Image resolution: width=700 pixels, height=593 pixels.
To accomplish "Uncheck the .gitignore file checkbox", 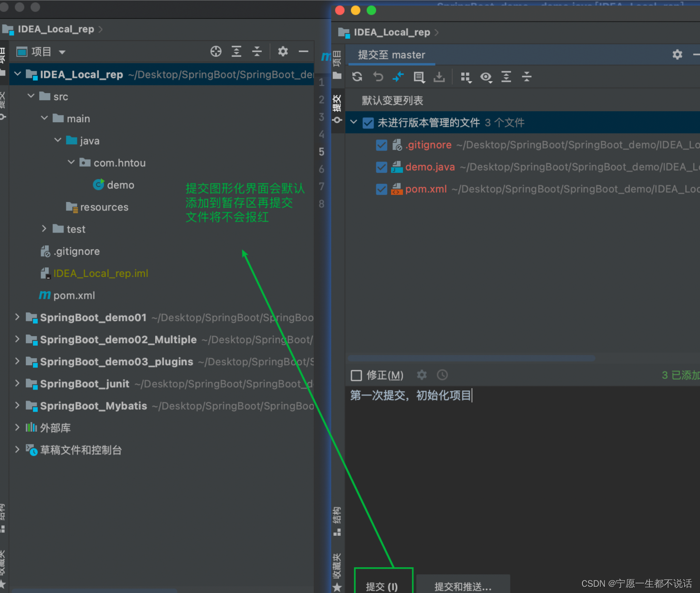I will [x=382, y=145].
